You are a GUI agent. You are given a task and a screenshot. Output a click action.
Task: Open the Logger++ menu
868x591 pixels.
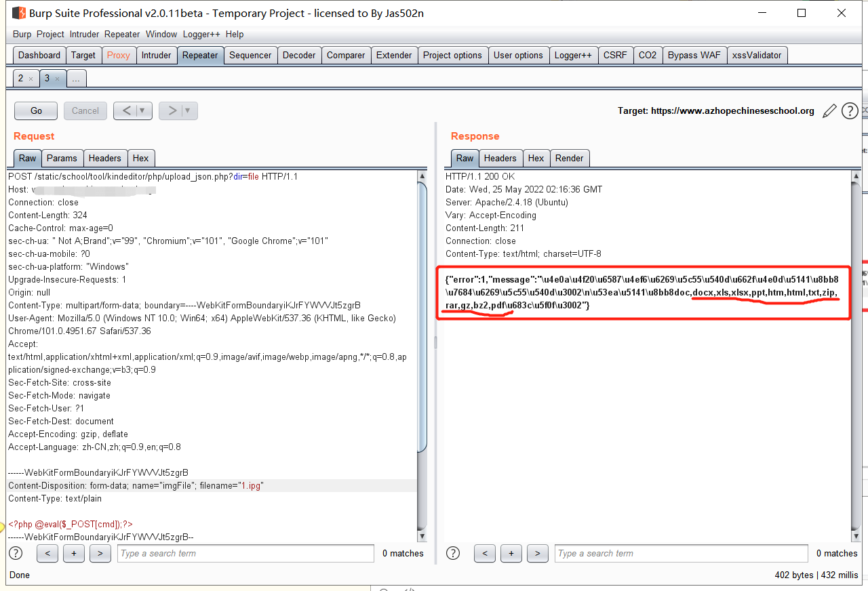tap(201, 34)
